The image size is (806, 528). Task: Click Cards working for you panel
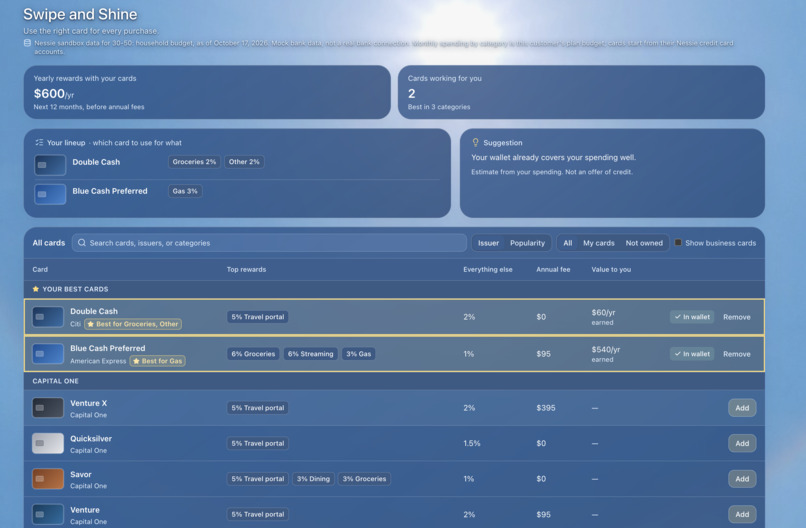pyautogui.click(x=581, y=92)
